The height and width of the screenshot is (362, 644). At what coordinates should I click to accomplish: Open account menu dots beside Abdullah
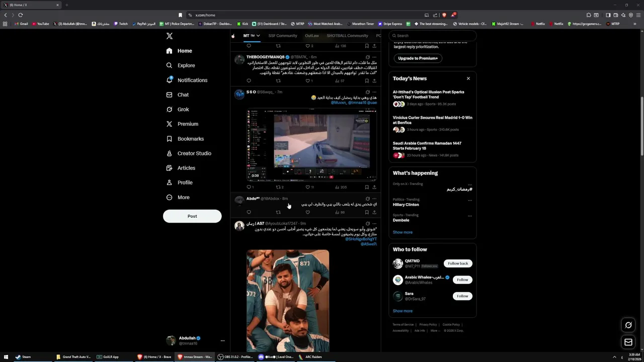coord(222,341)
